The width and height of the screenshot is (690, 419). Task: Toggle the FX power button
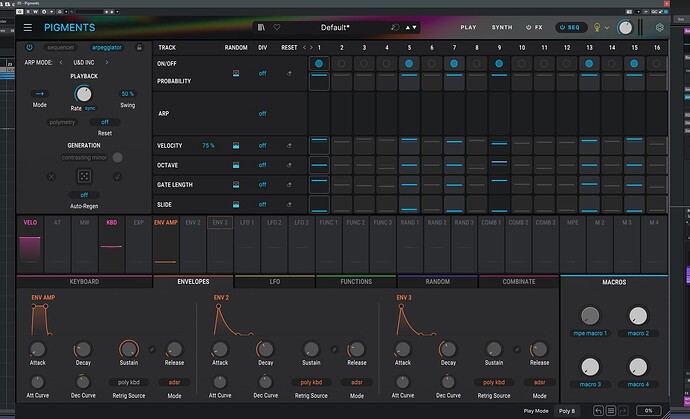534,27
